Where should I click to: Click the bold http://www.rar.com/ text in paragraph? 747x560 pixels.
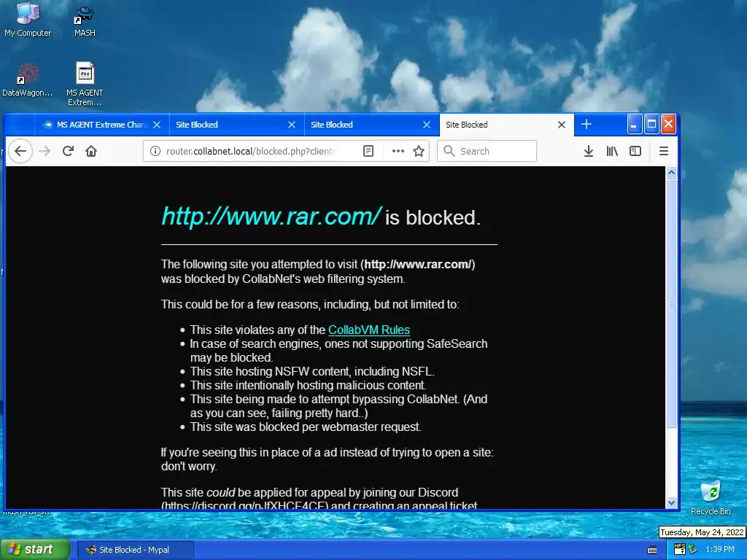pyautogui.click(x=418, y=264)
